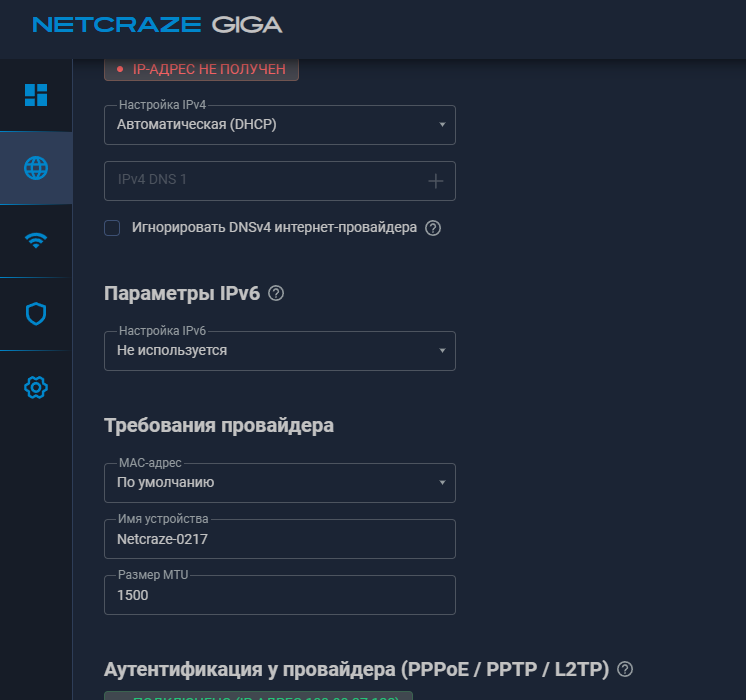
Task: Open the Wi-Fi networks sidebar section
Action: click(x=36, y=241)
